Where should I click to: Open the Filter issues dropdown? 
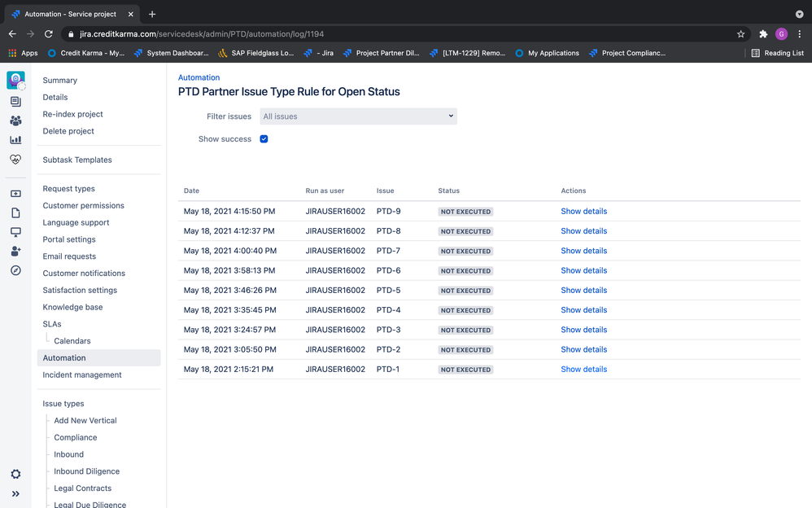pos(358,116)
